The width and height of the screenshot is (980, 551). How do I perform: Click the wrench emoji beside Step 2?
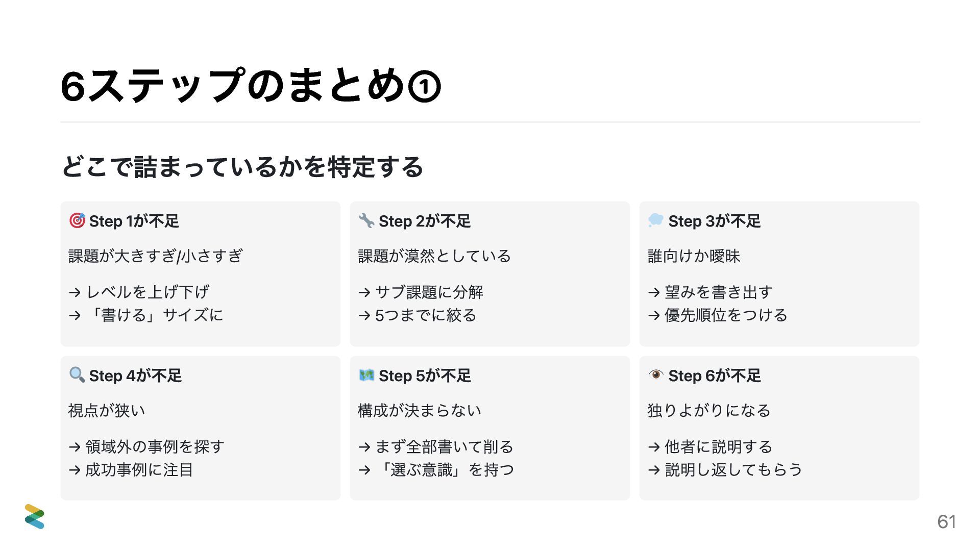pos(366,220)
